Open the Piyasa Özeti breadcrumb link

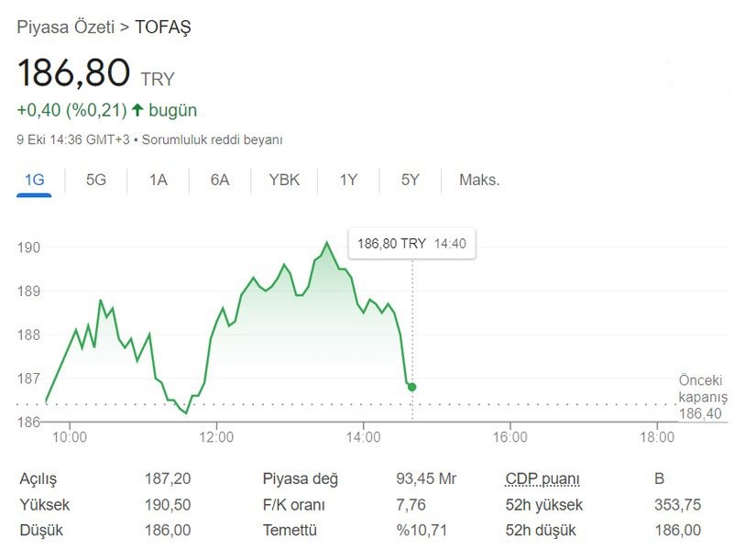coord(66,27)
